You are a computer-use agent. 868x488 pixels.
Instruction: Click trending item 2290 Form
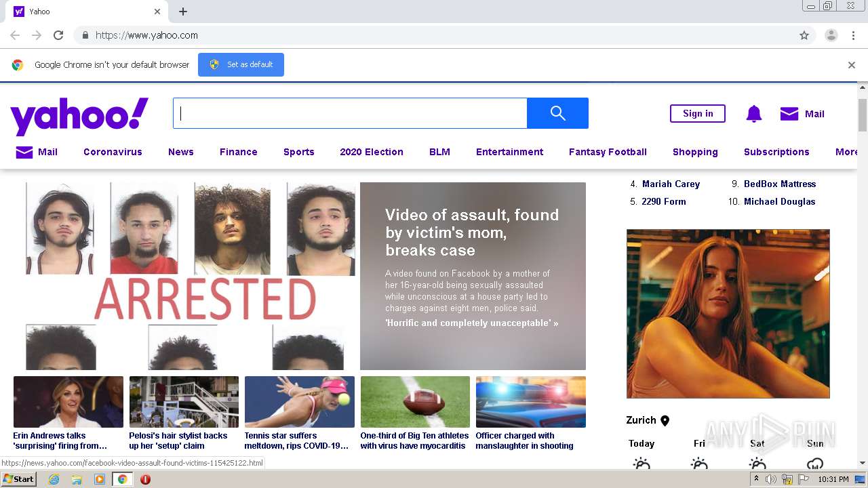664,201
